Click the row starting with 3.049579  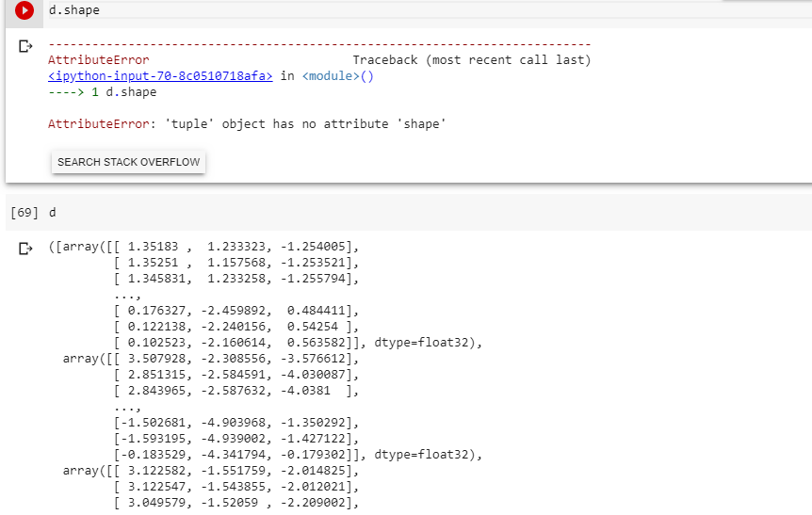[x=236, y=503]
